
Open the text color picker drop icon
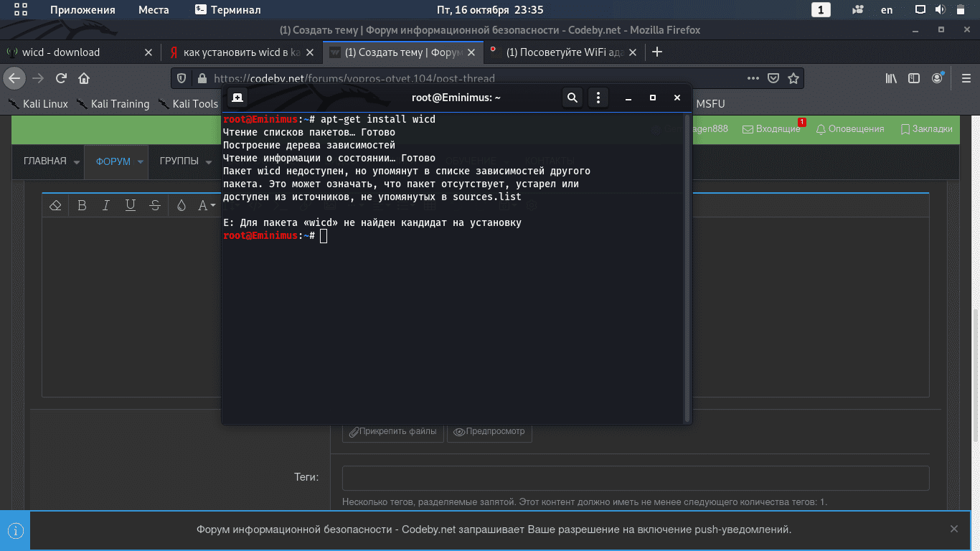[182, 205]
